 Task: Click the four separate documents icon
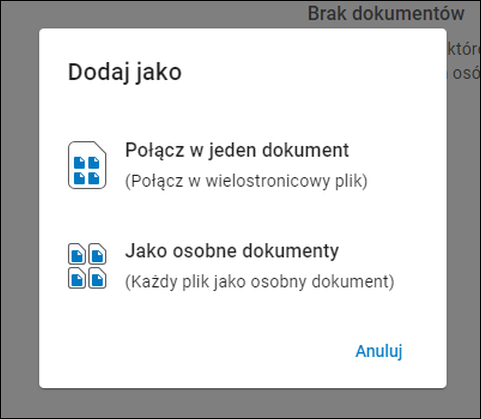coord(87,266)
